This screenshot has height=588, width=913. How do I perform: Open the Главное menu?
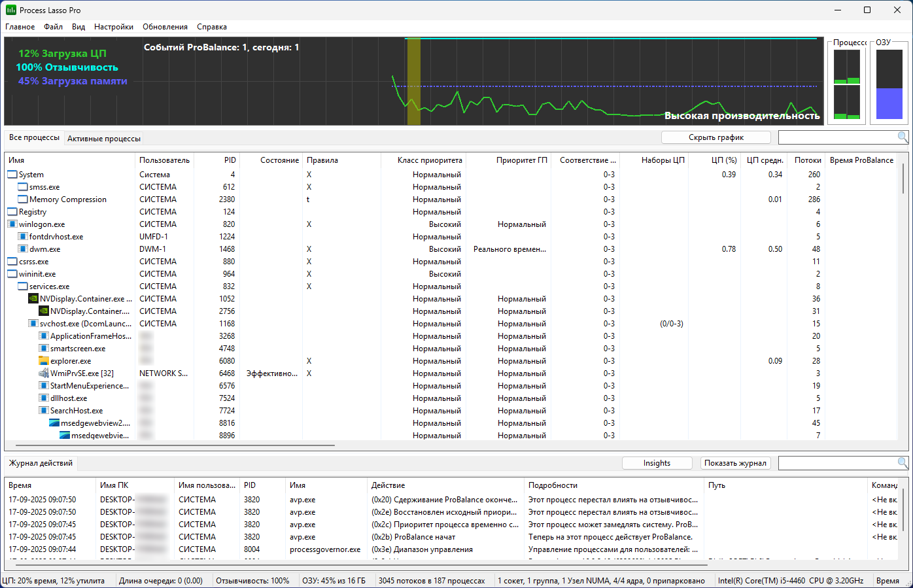[20, 27]
